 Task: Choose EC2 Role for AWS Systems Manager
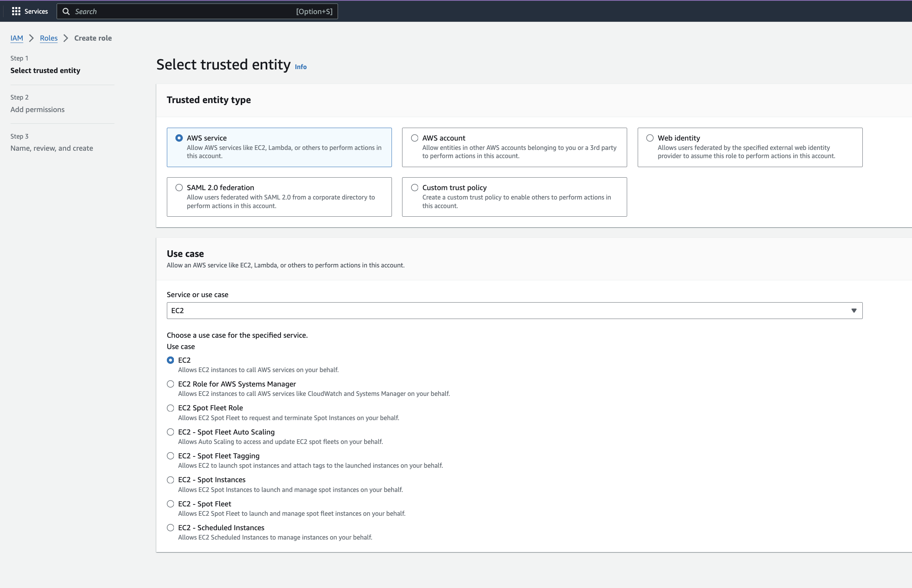[170, 384]
